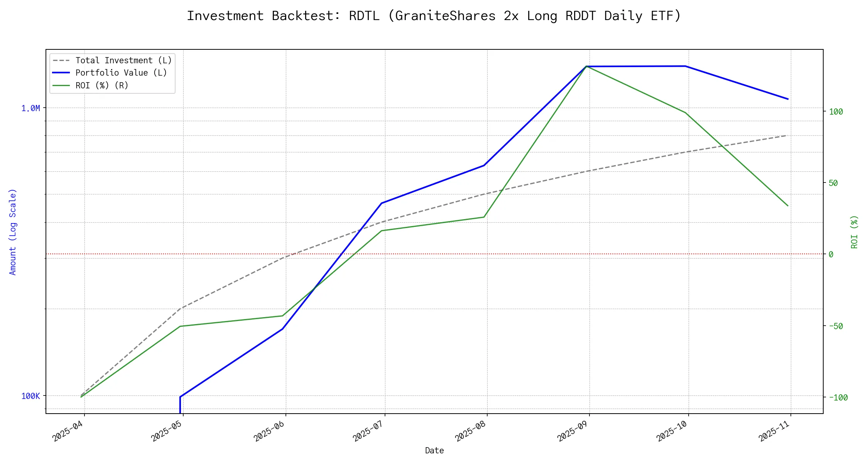
Task: Click the 100K left axis label
Action: [30, 396]
